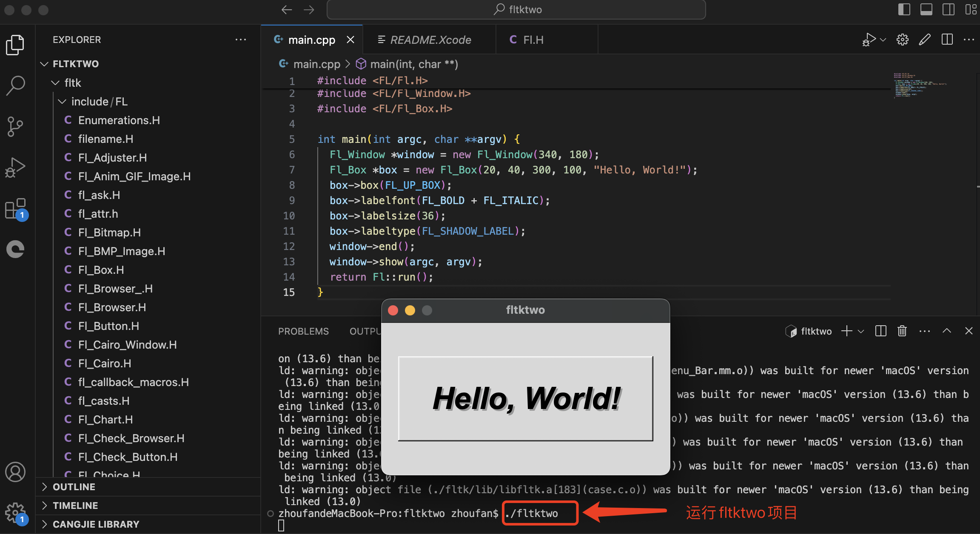980x534 pixels.
Task: Toggle the primary side bar layout button
Action: coord(904,10)
